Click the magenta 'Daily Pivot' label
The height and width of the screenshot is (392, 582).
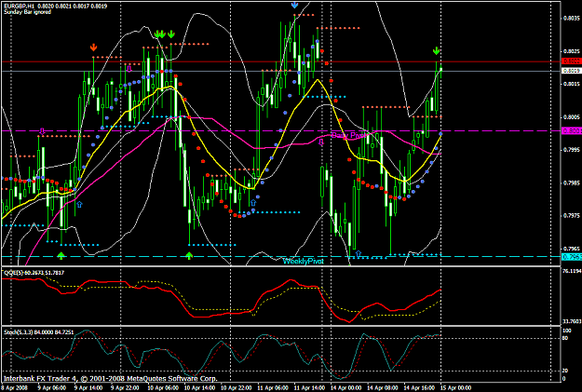click(x=349, y=135)
